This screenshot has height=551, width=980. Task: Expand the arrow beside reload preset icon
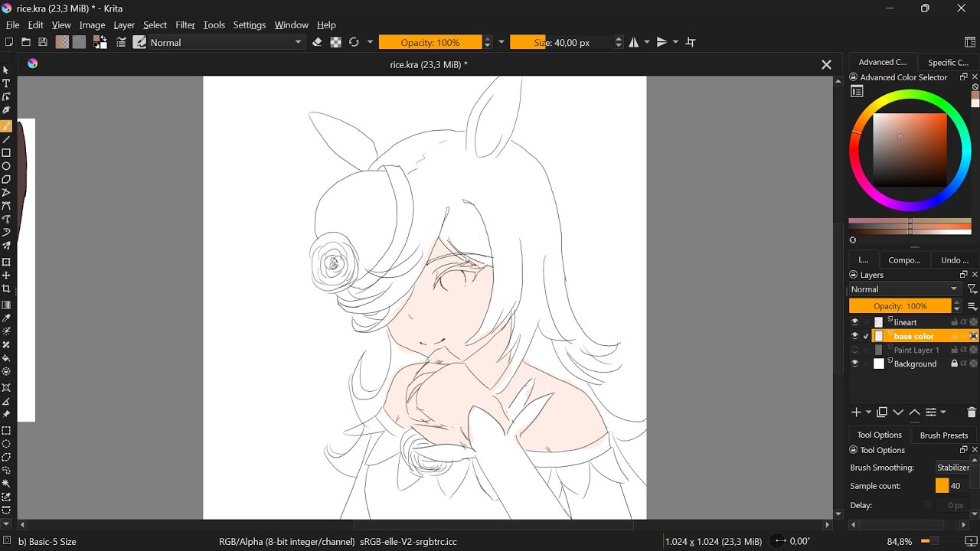371,43
